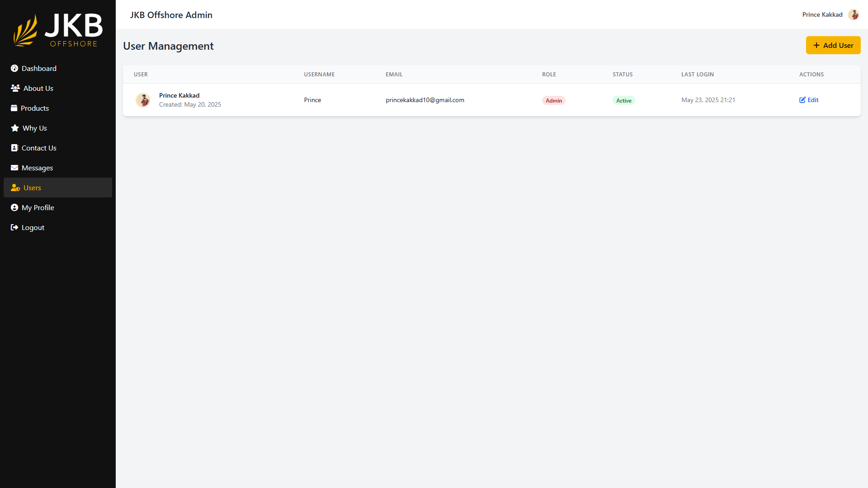The image size is (868, 488).
Task: Click the Admin role badge
Action: pos(553,100)
